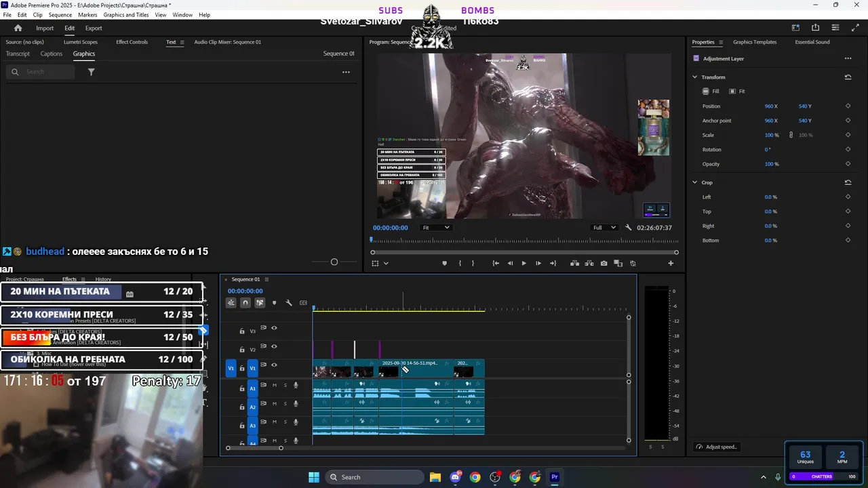Toggle the Scale uniform link icon

click(x=791, y=135)
